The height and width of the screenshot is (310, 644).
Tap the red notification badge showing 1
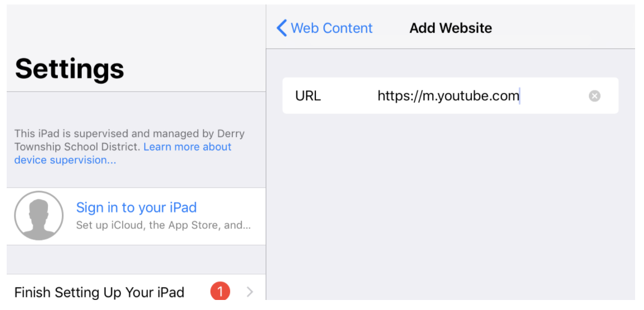point(220,291)
